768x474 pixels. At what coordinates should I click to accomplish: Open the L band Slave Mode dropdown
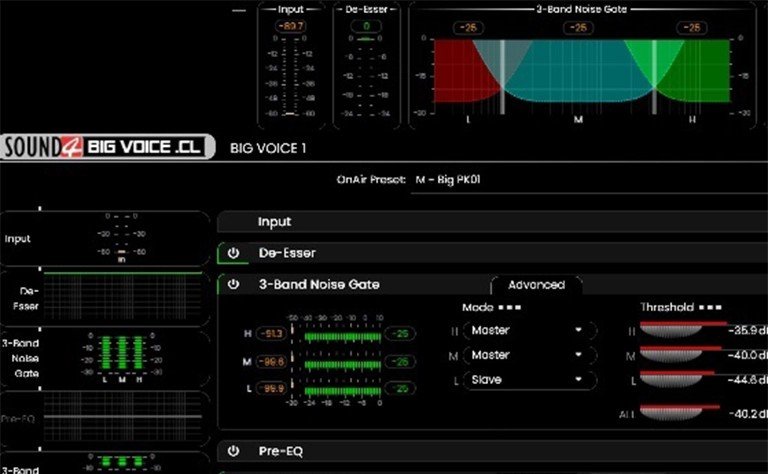tap(529, 380)
